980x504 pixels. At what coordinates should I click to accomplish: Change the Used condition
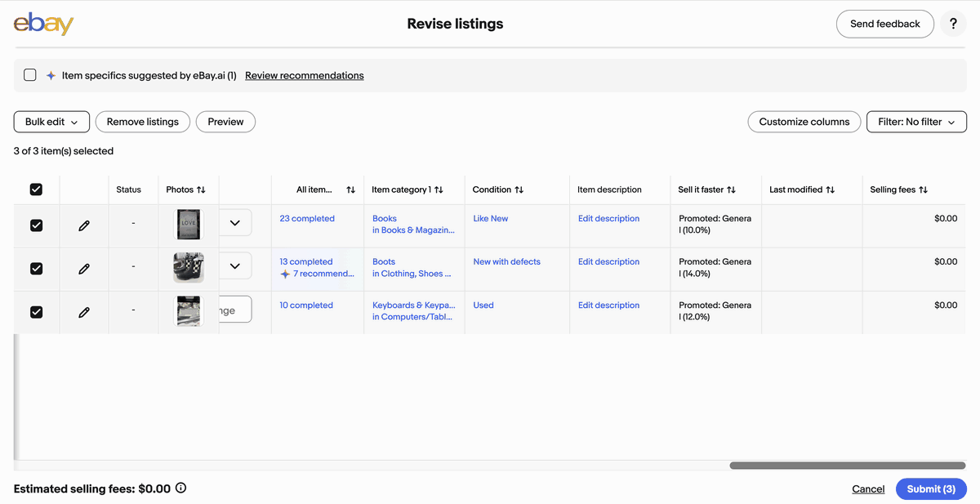483,305
